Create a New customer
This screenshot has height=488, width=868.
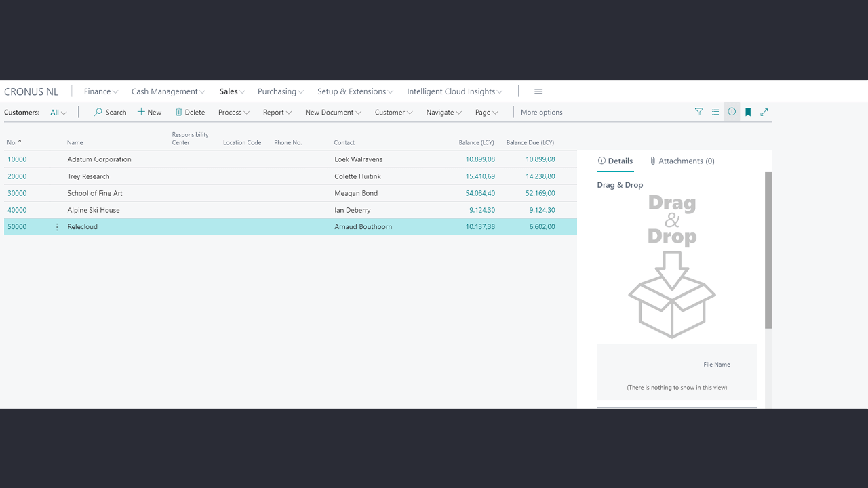pos(149,113)
